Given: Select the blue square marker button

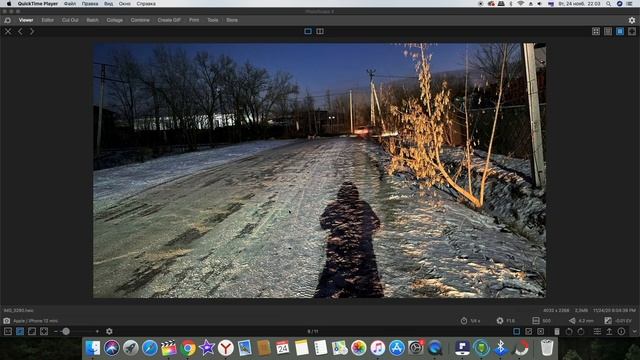Looking at the screenshot, I should 517,331.
